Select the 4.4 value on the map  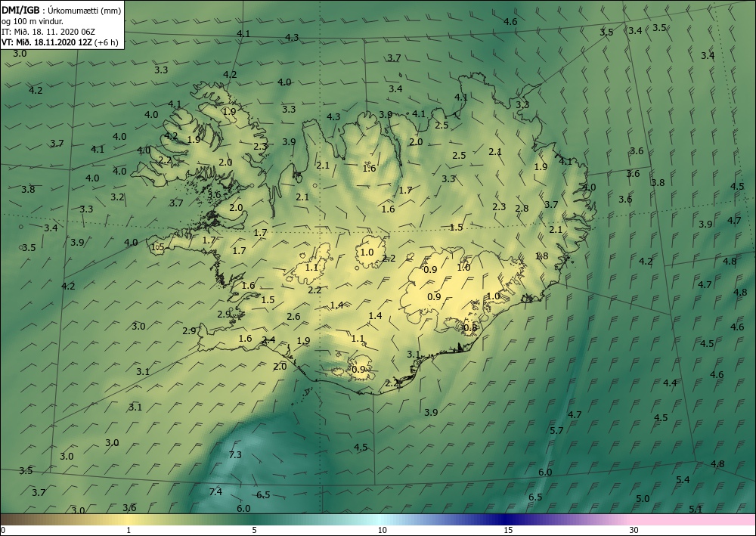click(x=670, y=383)
